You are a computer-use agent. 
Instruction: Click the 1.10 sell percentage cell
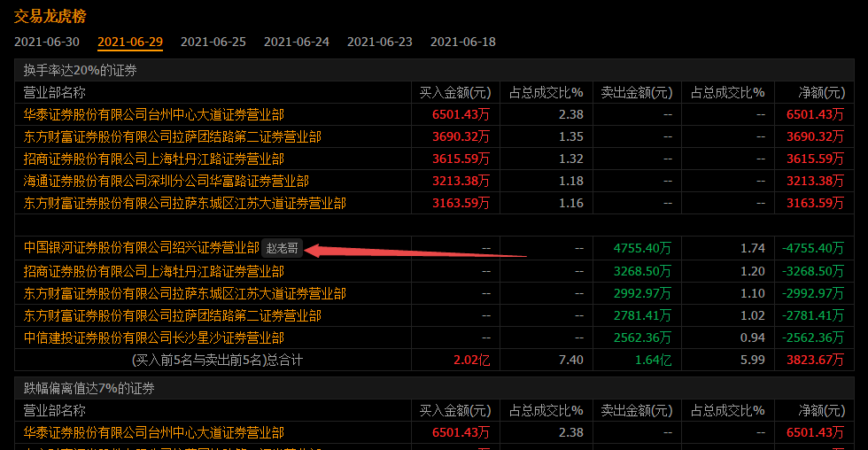click(x=753, y=293)
